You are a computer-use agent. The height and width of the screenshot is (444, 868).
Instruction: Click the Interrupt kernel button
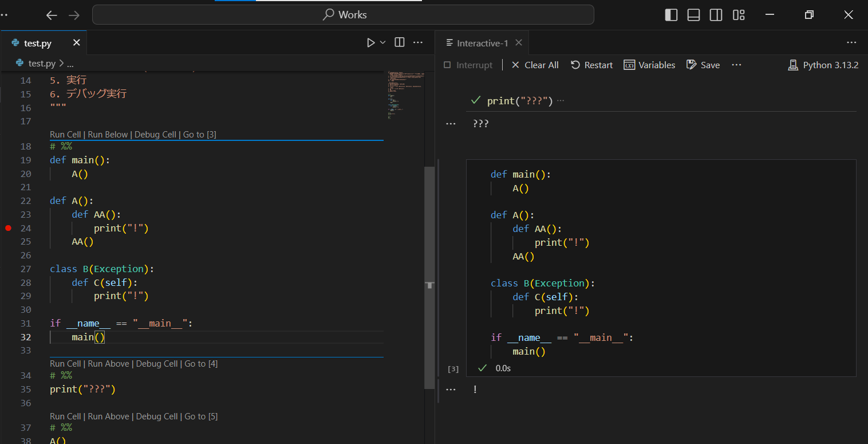point(468,65)
